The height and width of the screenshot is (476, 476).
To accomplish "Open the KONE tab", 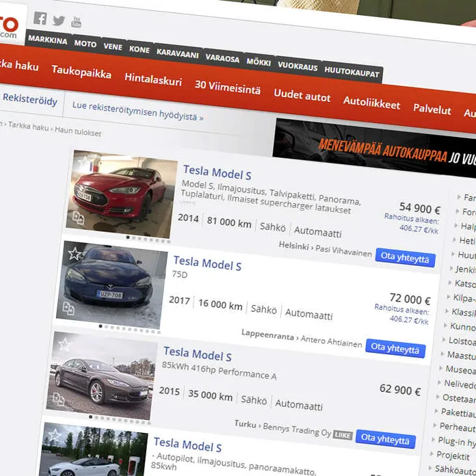I will tap(140, 49).
